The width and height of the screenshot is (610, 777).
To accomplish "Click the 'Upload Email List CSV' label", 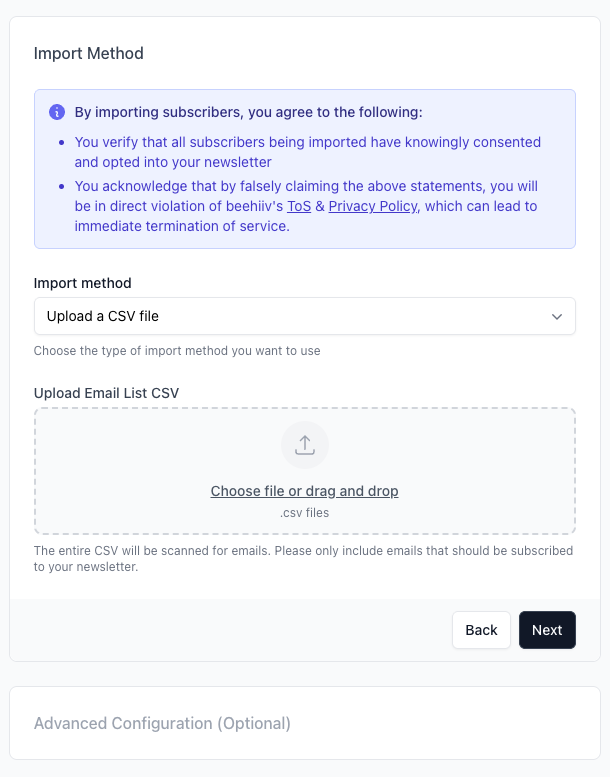I will point(106,393).
